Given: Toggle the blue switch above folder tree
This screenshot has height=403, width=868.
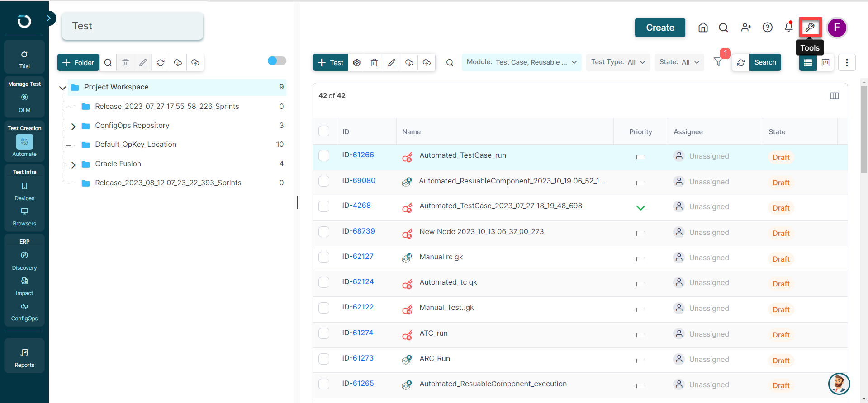Looking at the screenshot, I should click(277, 61).
